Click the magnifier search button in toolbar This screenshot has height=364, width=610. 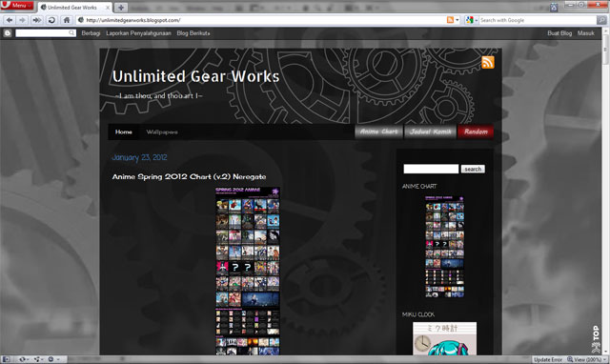click(x=601, y=20)
